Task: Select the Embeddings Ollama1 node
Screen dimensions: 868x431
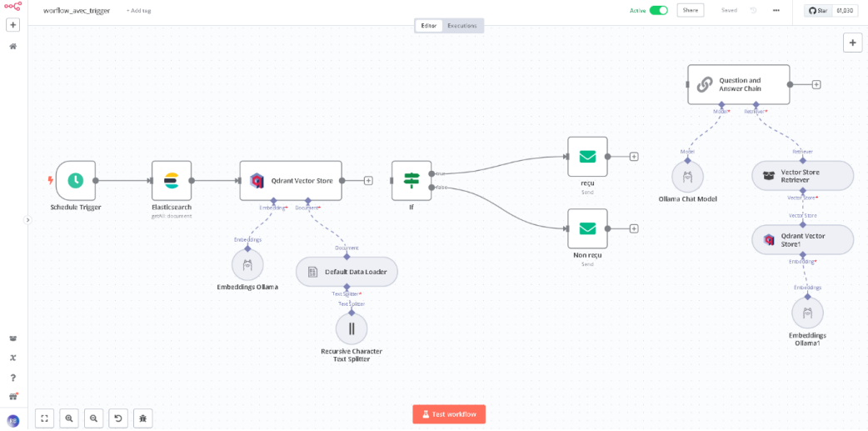Action: pos(808,313)
